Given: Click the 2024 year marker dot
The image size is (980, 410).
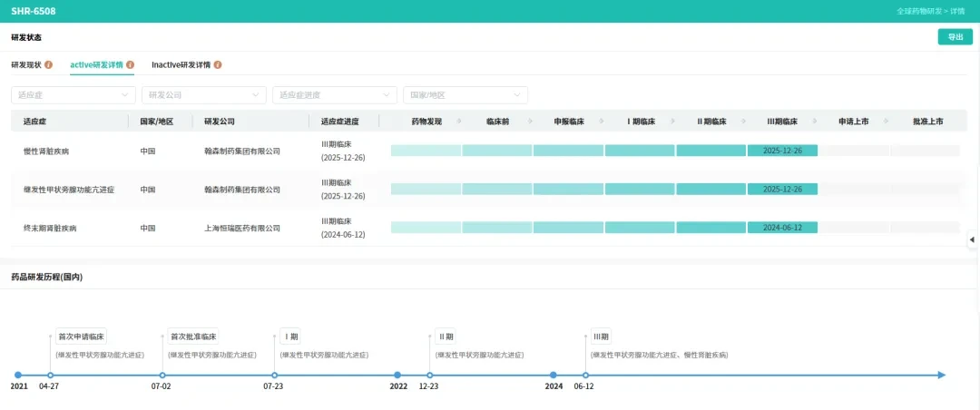Looking at the screenshot, I should click(554, 375).
